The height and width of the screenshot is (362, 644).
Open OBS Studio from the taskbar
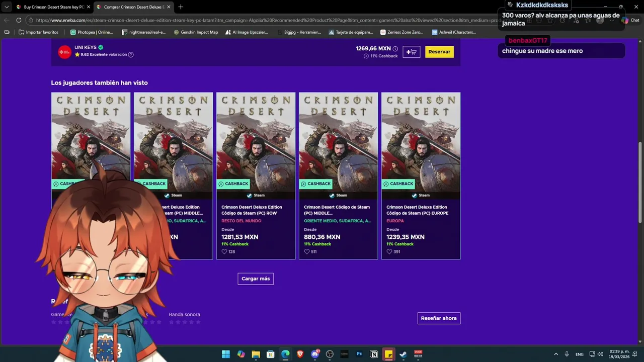point(330,354)
